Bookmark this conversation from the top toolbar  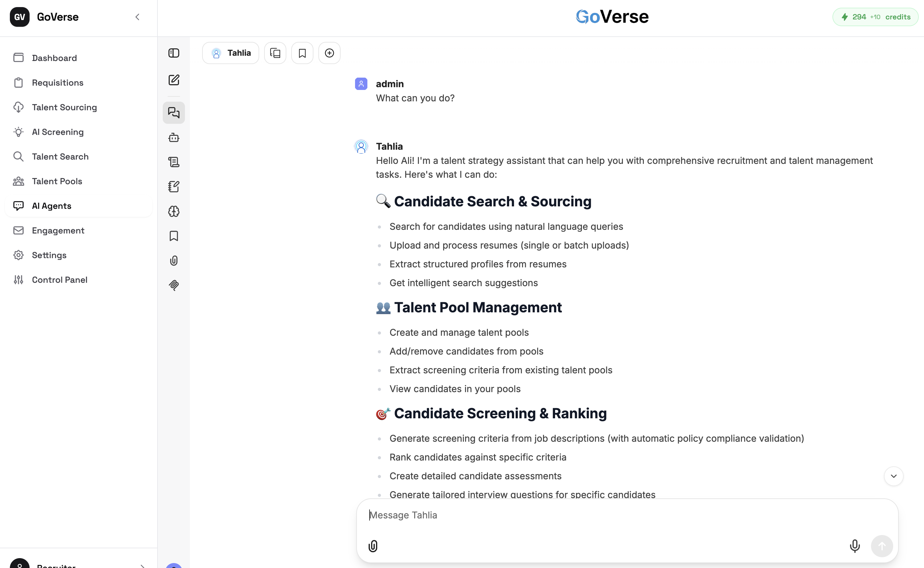pyautogui.click(x=302, y=53)
